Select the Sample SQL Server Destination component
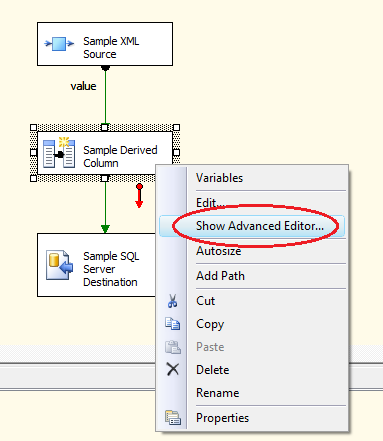The height and width of the screenshot is (441, 383). pyautogui.click(x=97, y=265)
